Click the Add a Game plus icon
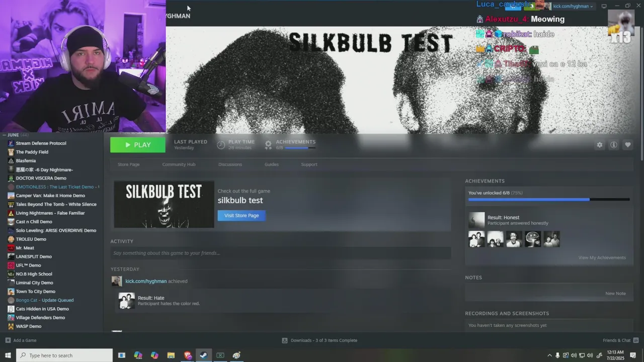644x362 pixels. tap(8, 340)
